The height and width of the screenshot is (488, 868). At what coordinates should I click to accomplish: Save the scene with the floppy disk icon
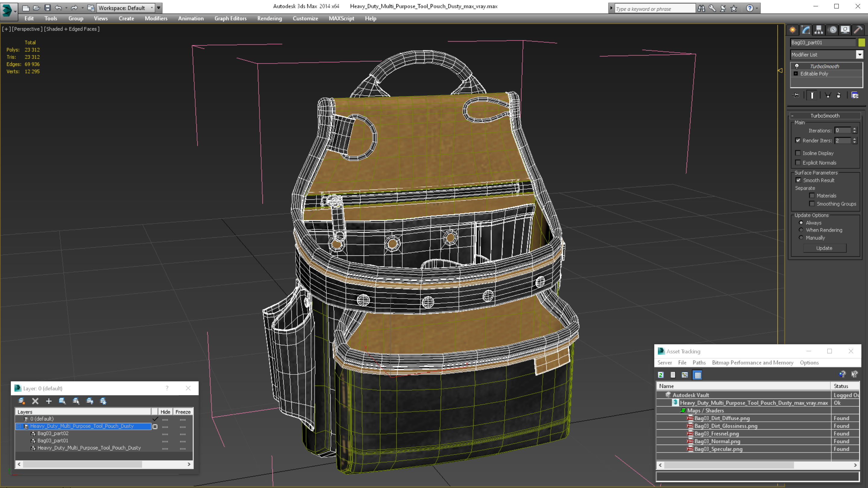pos(48,8)
